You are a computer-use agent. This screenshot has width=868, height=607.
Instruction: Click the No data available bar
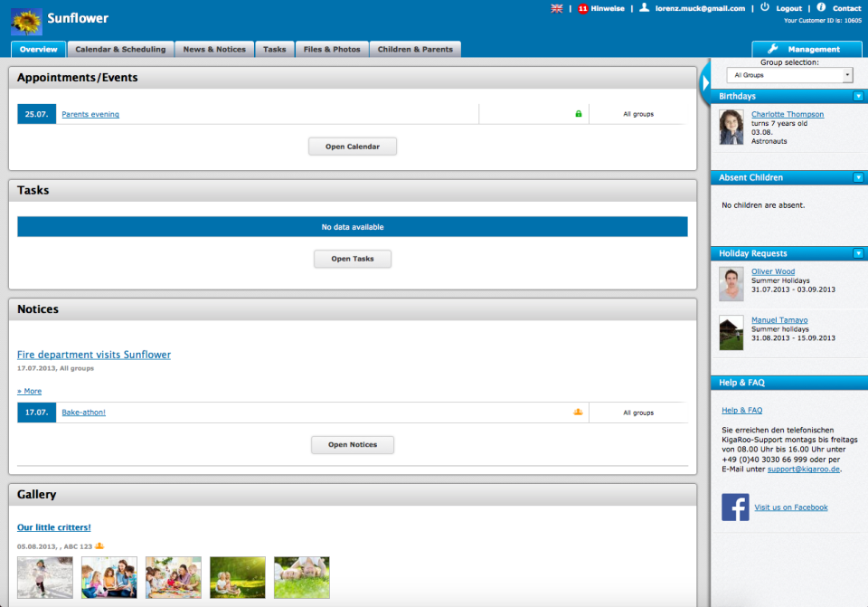coord(353,227)
